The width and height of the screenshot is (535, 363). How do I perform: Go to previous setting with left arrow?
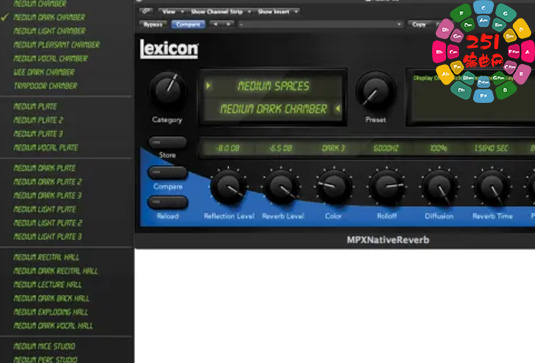(215, 24)
